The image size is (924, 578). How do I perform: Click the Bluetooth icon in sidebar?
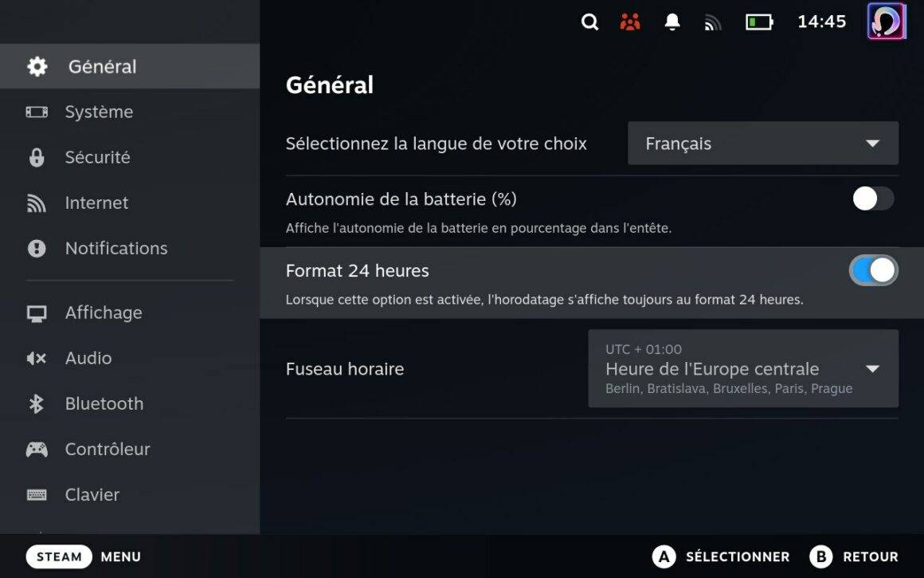(x=37, y=403)
